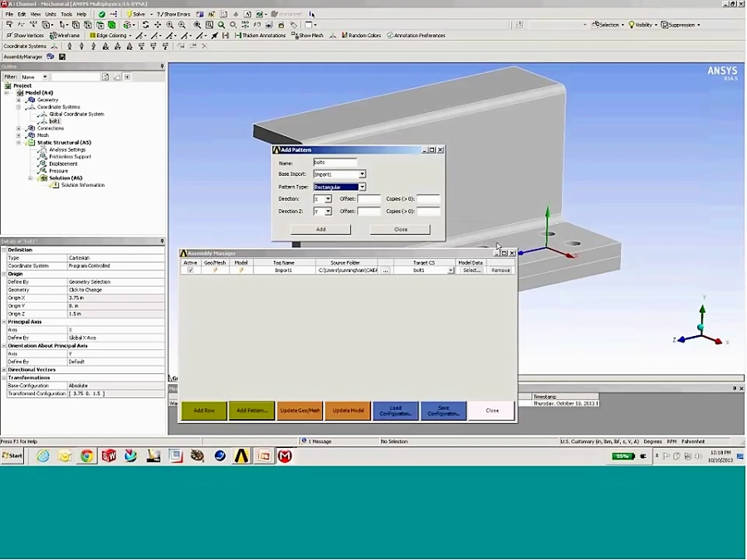Click the Load Configuration button
This screenshot has width=747, height=560.
395,411
